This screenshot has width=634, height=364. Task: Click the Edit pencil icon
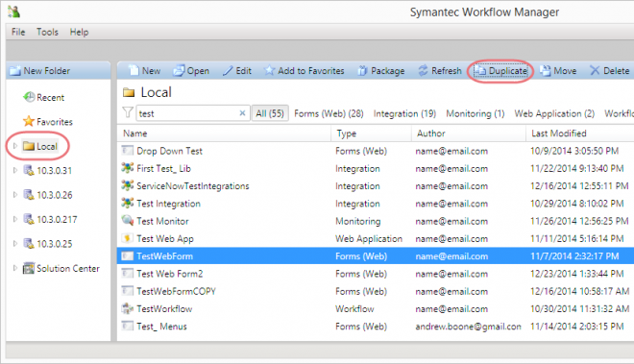(x=228, y=71)
